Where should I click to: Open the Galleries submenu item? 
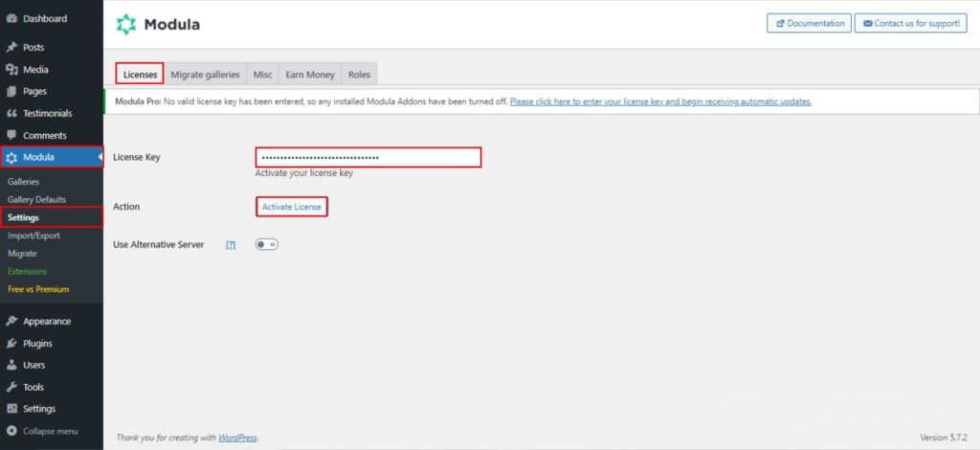pos(24,182)
